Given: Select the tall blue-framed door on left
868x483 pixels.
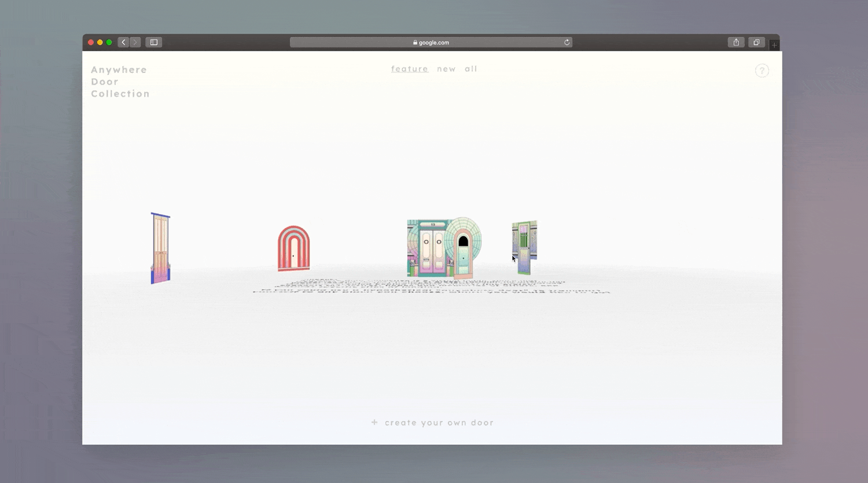Looking at the screenshot, I should [x=160, y=248].
